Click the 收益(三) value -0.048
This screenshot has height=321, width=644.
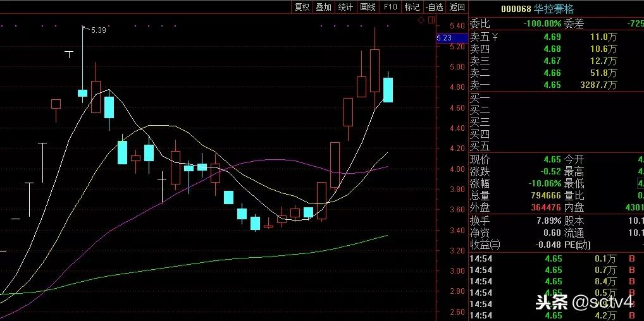tap(547, 245)
